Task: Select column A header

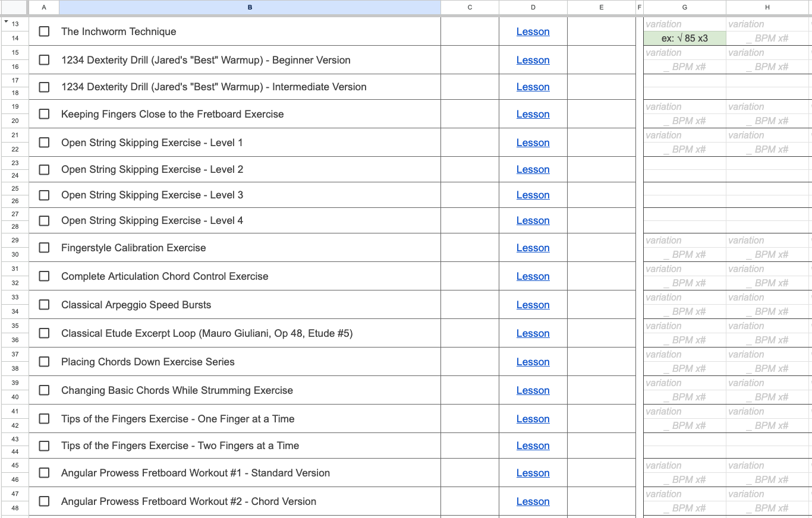Action: point(44,7)
